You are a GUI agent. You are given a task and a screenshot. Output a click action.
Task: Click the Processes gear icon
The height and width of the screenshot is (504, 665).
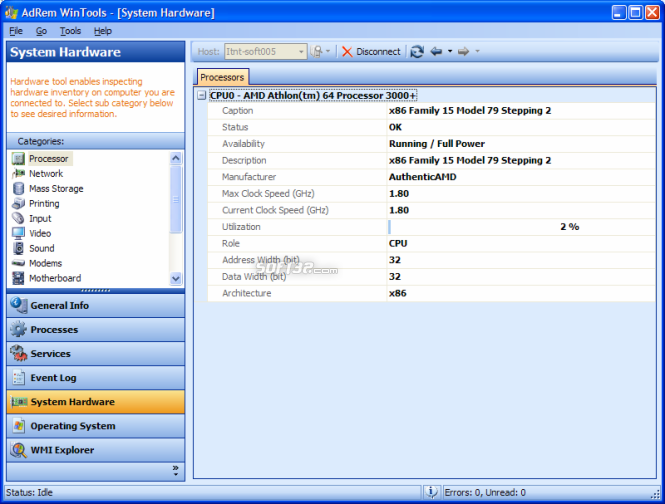18,329
